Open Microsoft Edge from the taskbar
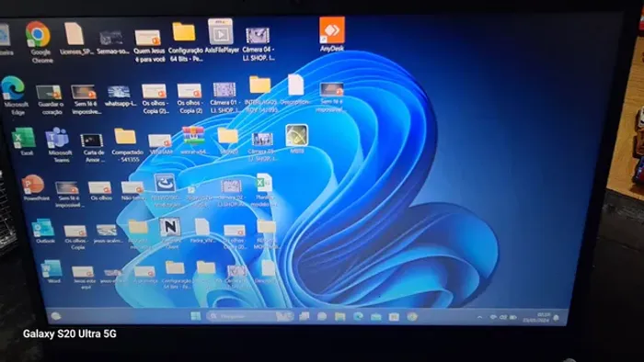This screenshot has width=644, height=362. (358, 316)
